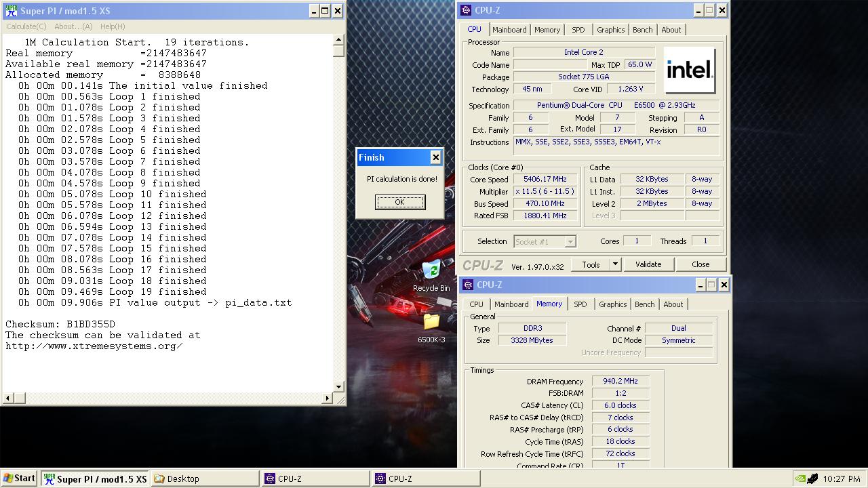Open Graphics tab in upper CPU-Z
The width and height of the screenshot is (868, 488).
click(610, 30)
